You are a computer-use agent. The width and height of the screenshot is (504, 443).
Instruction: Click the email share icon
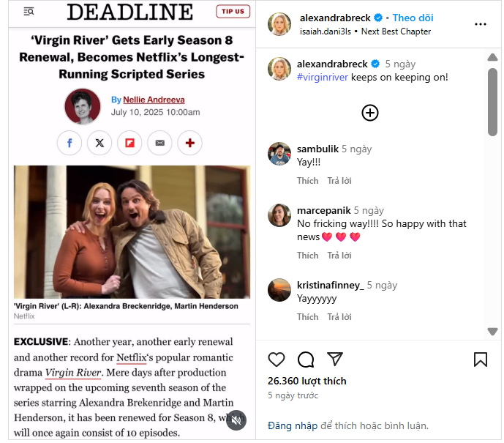159,143
